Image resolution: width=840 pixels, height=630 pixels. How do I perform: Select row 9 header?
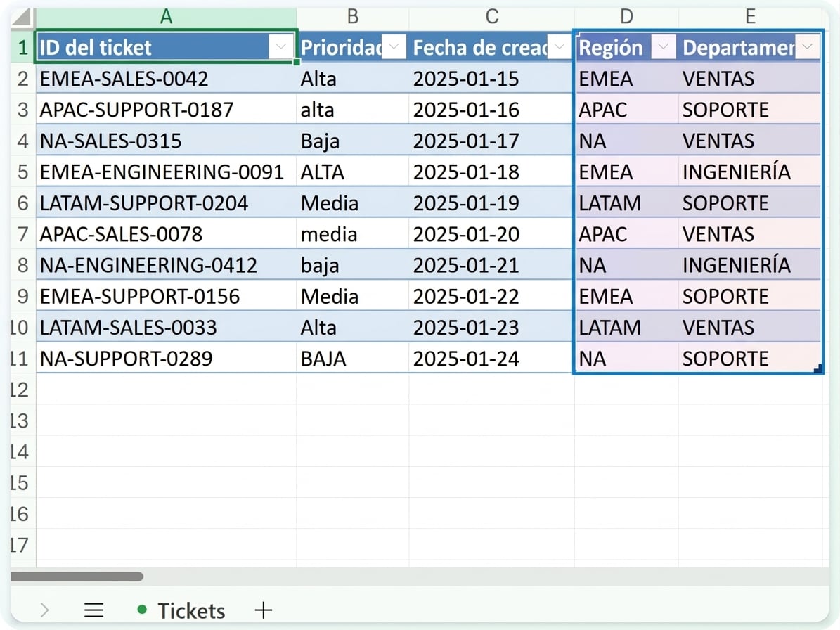click(23, 296)
